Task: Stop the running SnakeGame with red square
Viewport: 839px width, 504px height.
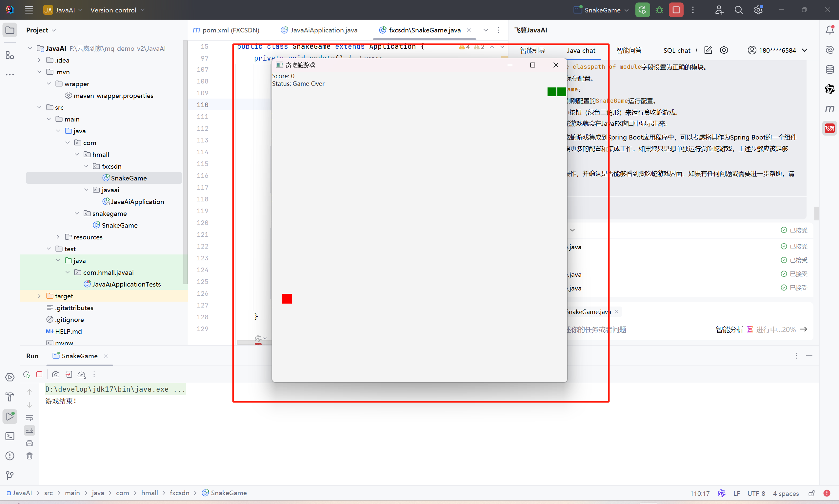Action: [676, 10]
